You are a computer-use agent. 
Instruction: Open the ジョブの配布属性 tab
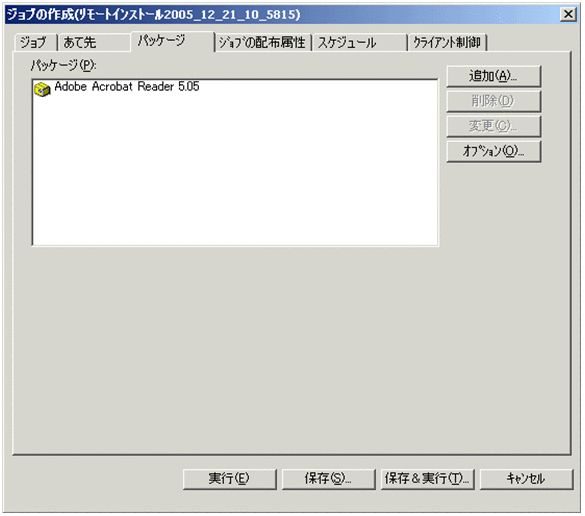263,42
